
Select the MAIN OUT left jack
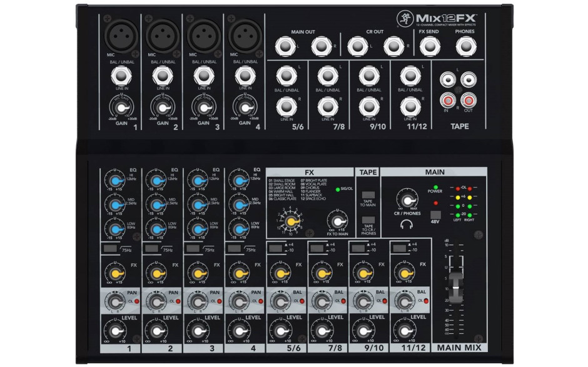pyautogui.click(x=285, y=46)
